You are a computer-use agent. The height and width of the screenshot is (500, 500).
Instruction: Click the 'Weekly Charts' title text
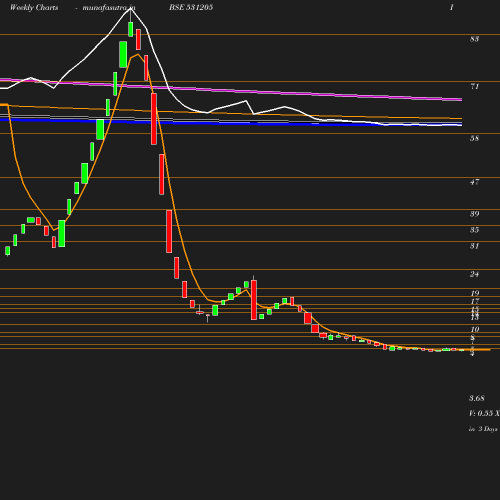click(x=34, y=8)
